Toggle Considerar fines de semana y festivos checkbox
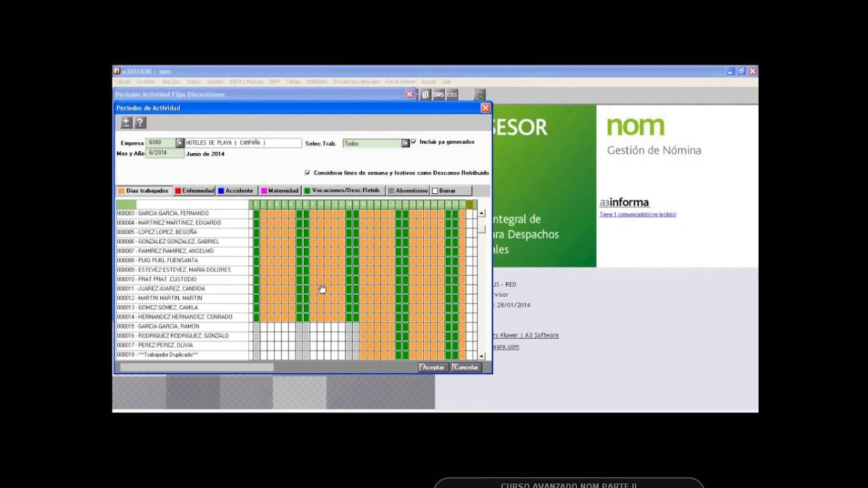The width and height of the screenshot is (868, 488). pyautogui.click(x=307, y=173)
